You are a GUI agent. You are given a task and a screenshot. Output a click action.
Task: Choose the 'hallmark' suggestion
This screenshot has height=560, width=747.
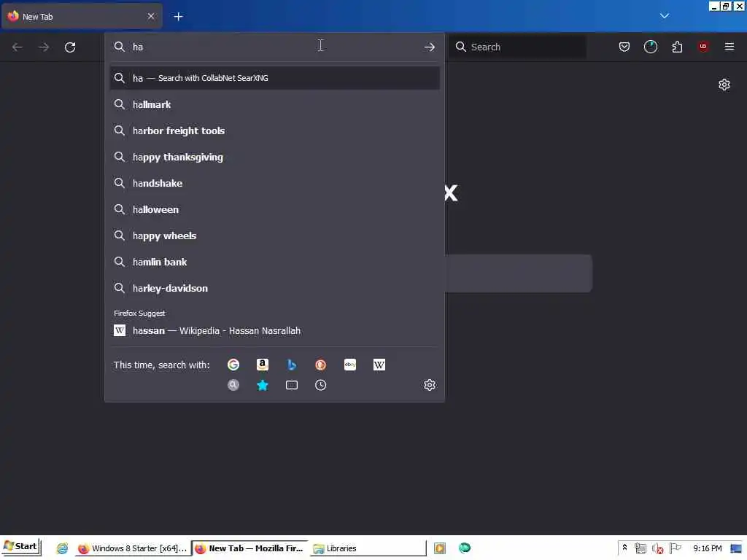pyautogui.click(x=275, y=104)
